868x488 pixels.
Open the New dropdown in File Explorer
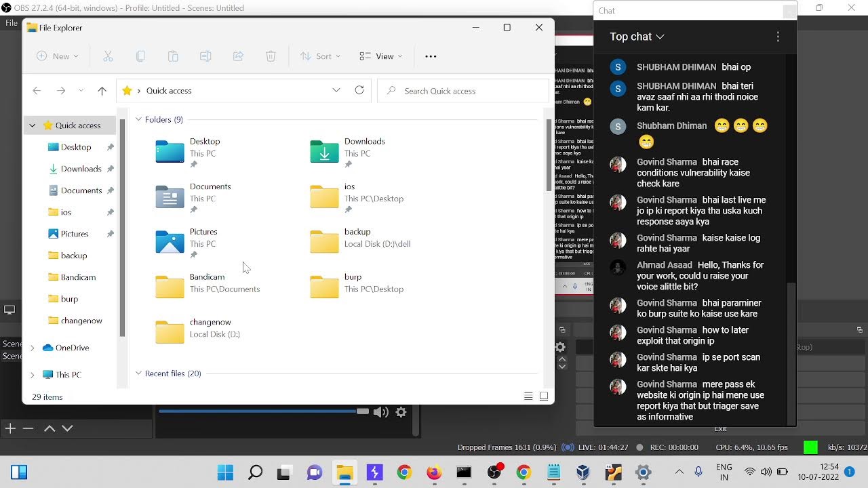58,56
